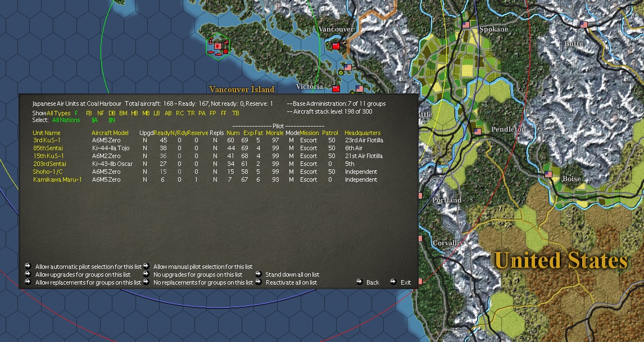
Task: Click the green crossed unit marker near Victoria
Action: [341, 73]
